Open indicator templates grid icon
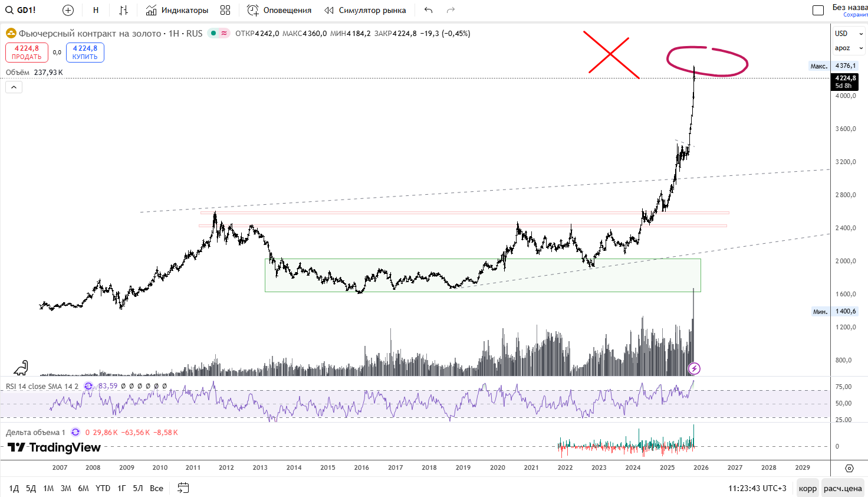Image resolution: width=868 pixels, height=497 pixels. [x=225, y=10]
